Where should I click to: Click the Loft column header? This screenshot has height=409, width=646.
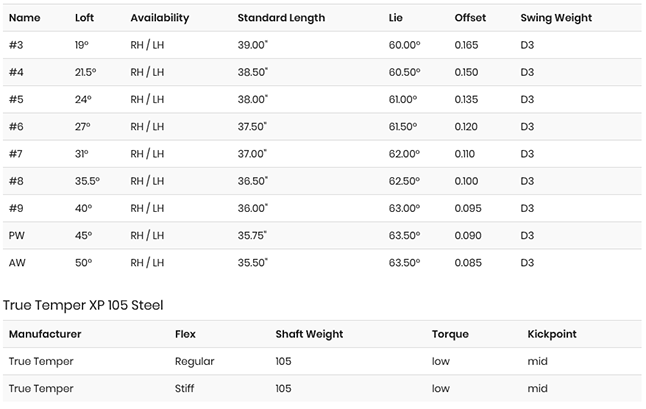(84, 18)
